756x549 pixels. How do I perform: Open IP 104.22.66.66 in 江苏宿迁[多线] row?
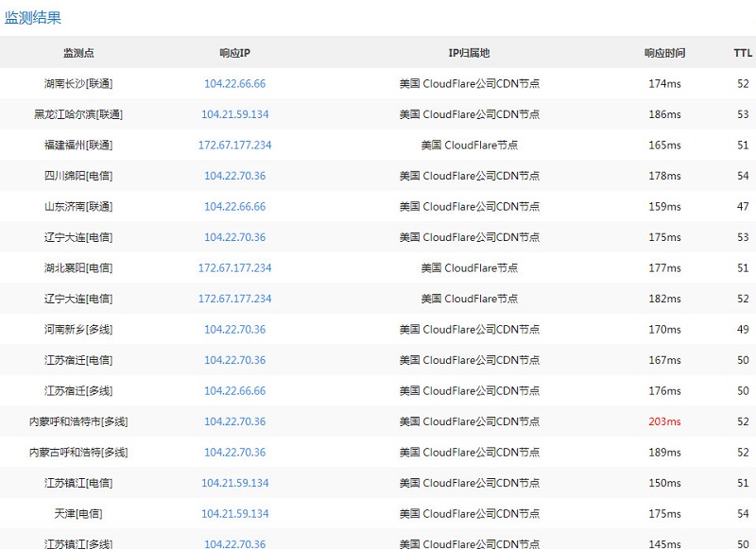tap(234, 391)
